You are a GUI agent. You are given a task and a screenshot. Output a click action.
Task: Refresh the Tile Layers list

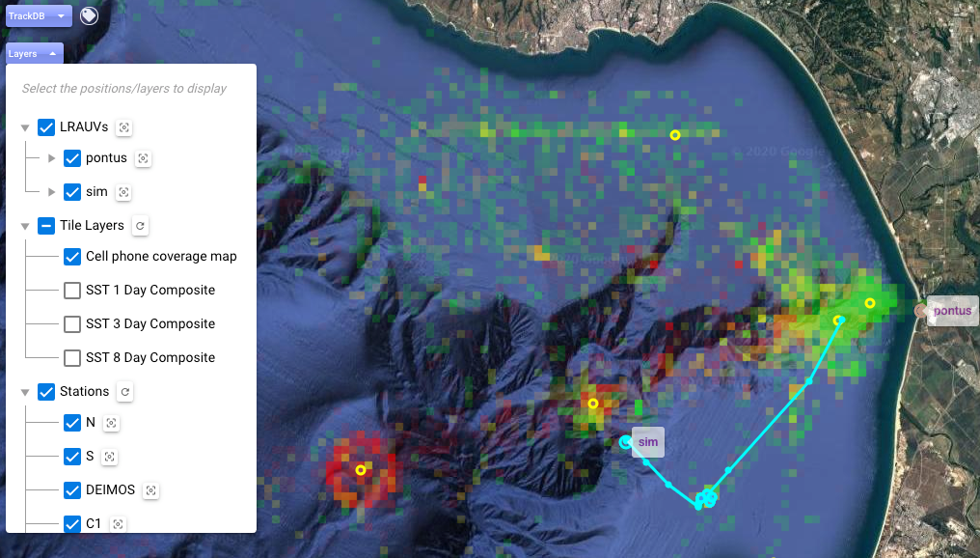[x=140, y=226]
